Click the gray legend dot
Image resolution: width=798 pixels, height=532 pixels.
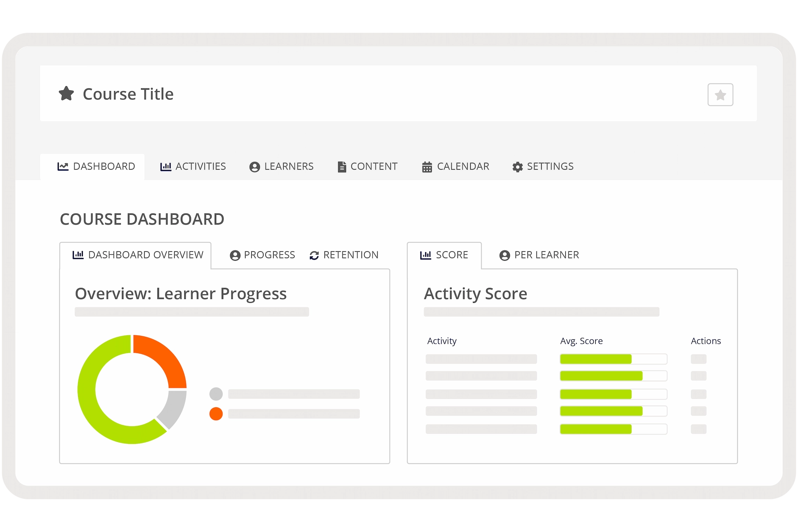216,394
